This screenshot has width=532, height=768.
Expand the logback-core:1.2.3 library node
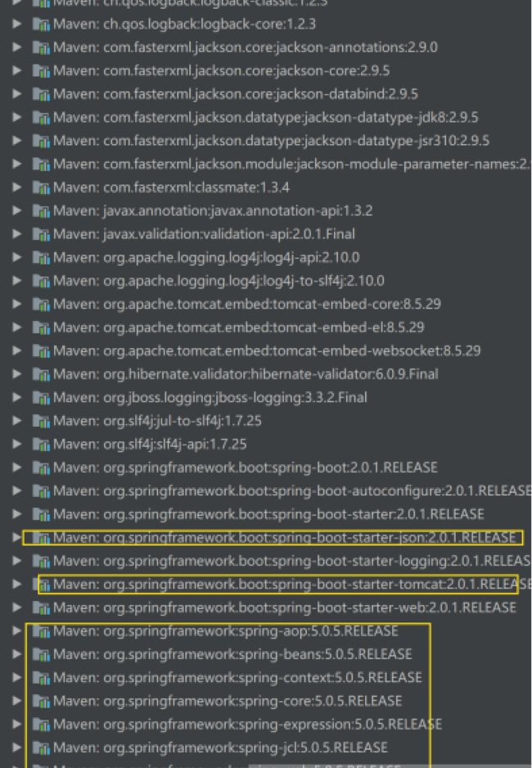click(16, 24)
